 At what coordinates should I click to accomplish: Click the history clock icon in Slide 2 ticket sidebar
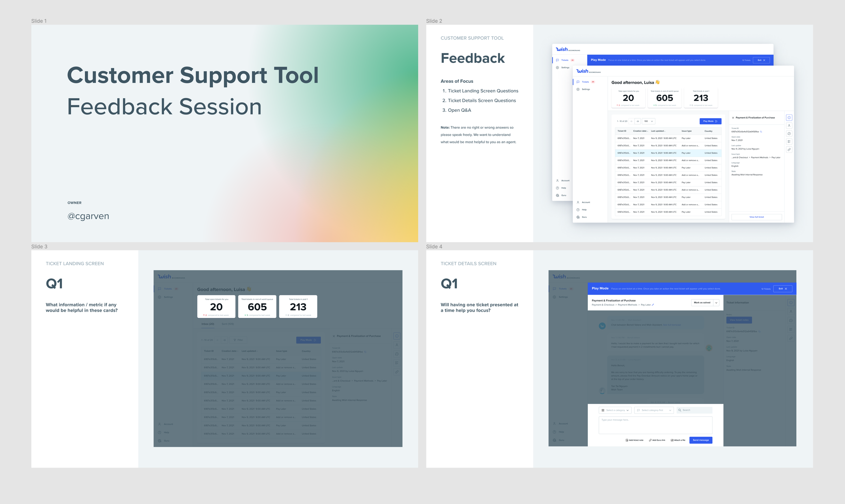click(789, 133)
